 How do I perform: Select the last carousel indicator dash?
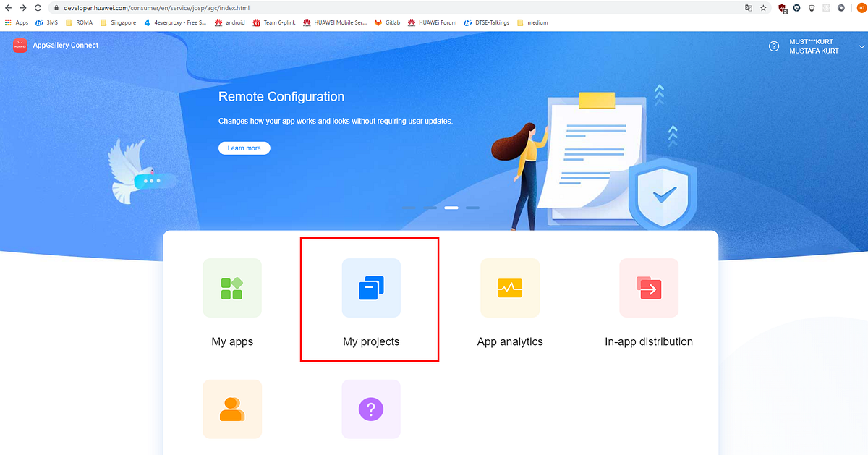(x=472, y=207)
